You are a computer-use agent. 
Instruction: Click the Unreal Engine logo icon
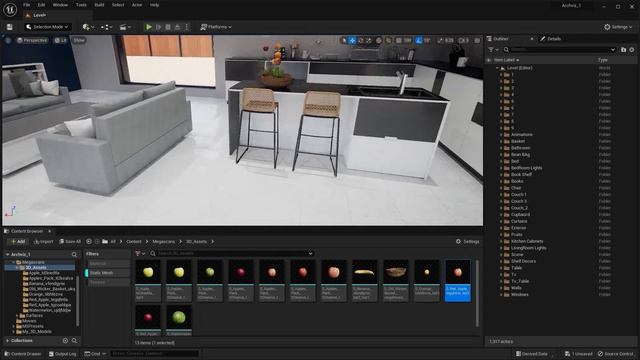pos(10,9)
